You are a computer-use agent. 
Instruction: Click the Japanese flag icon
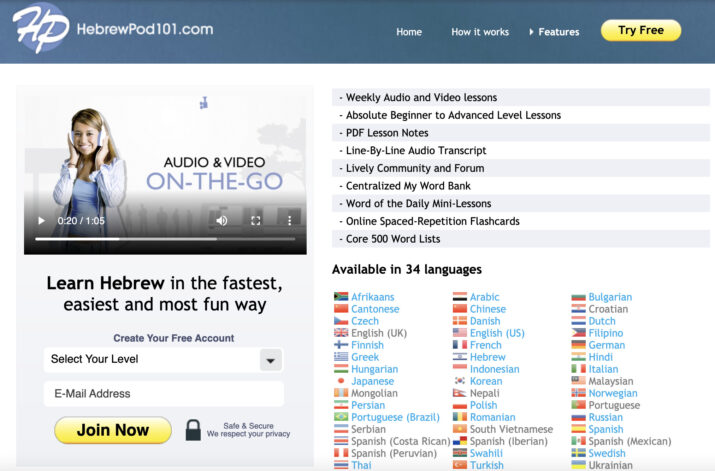341,381
